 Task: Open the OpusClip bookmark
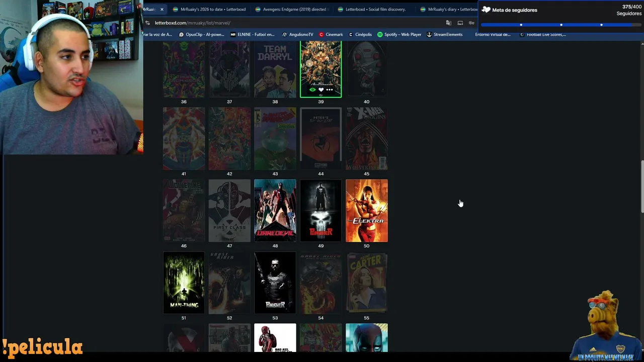click(x=202, y=35)
